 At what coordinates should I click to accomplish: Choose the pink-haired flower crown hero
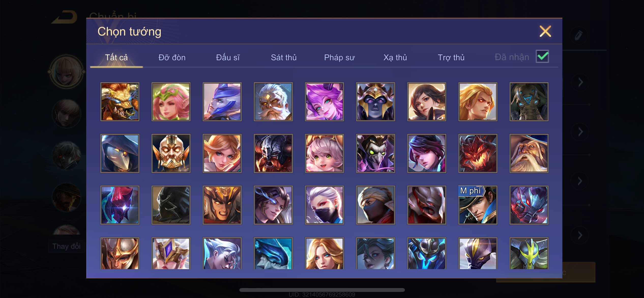(171, 102)
